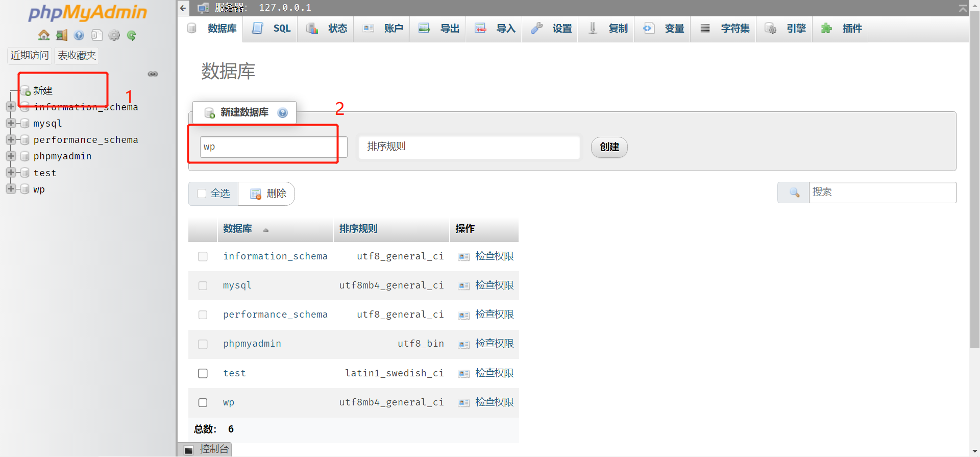Click the logout door icon

(x=62, y=35)
